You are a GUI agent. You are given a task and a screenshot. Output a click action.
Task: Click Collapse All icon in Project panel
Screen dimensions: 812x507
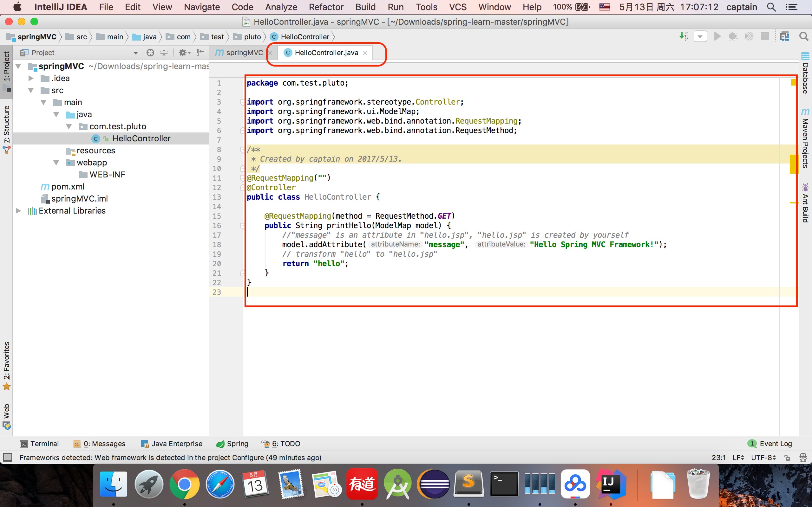(x=164, y=53)
